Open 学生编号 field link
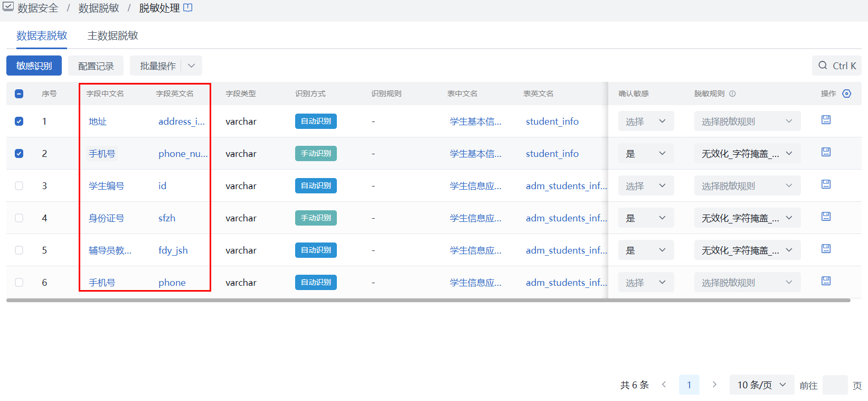The image size is (868, 401). [106, 186]
